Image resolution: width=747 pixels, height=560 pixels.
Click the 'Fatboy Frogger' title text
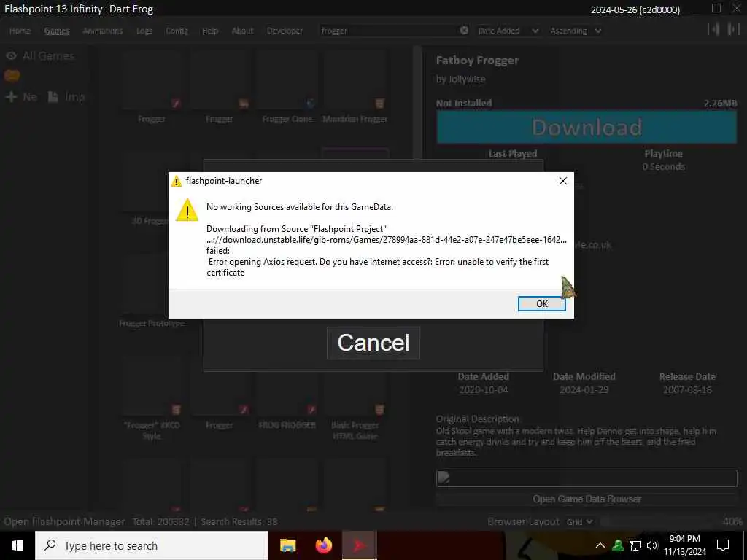tap(477, 61)
